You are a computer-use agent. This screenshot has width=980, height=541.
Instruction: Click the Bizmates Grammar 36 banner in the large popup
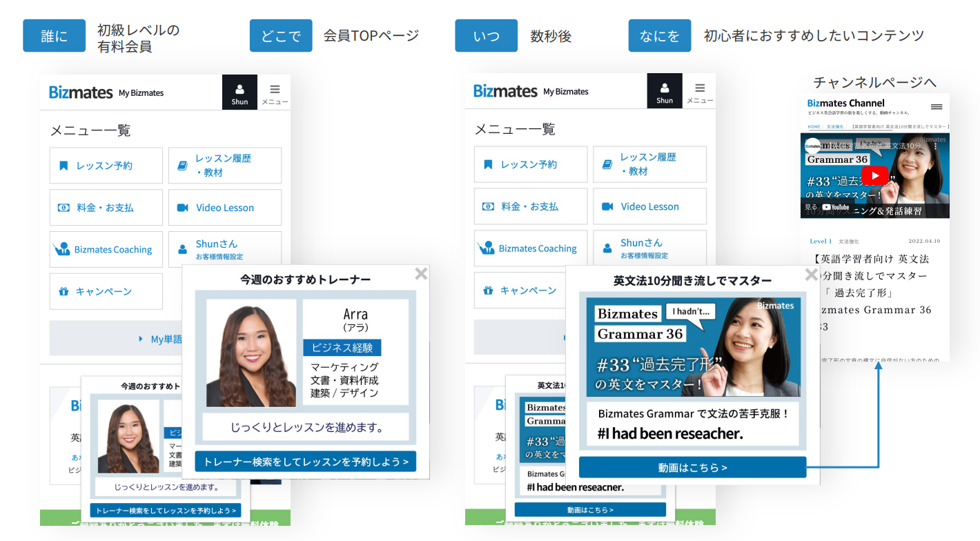point(694,347)
